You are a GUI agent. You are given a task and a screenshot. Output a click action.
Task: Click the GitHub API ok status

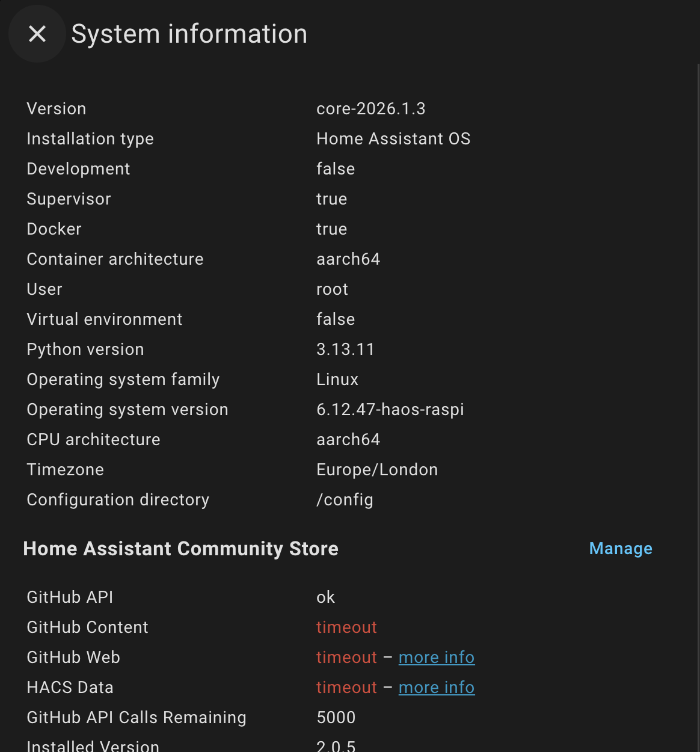coord(326,597)
